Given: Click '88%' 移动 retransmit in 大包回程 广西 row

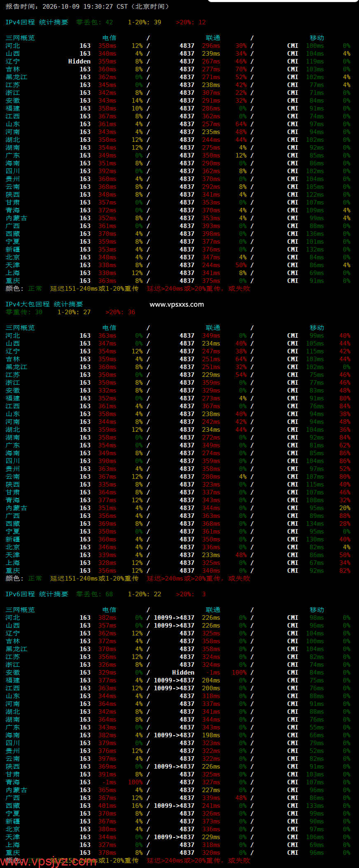Looking at the screenshot, I should [345, 516].
